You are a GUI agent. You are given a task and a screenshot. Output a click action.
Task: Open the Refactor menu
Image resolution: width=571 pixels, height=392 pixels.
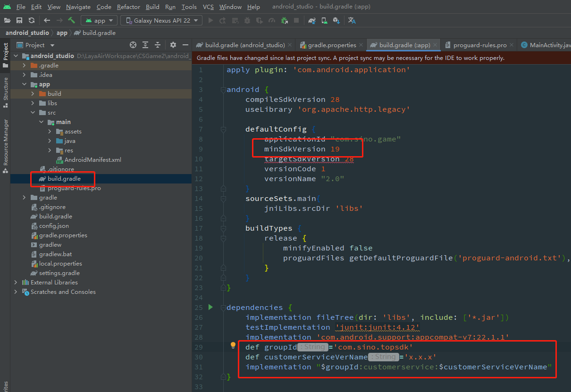(x=129, y=7)
